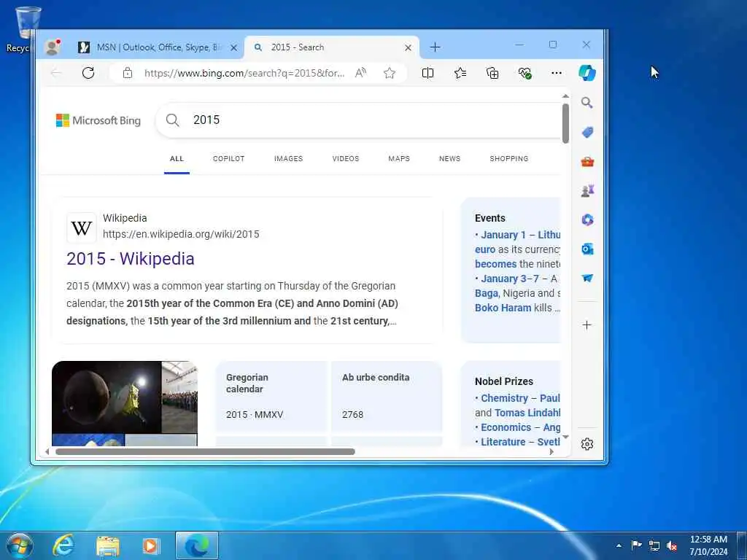Click the en.wikipedia.org/wiki/2015 URL
747x560 pixels.
pyautogui.click(x=181, y=234)
